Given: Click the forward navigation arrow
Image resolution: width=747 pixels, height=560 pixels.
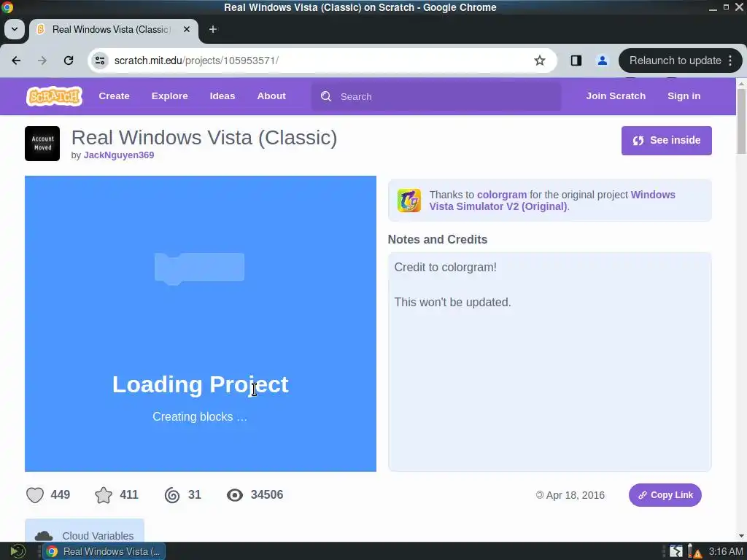Looking at the screenshot, I should [42, 61].
